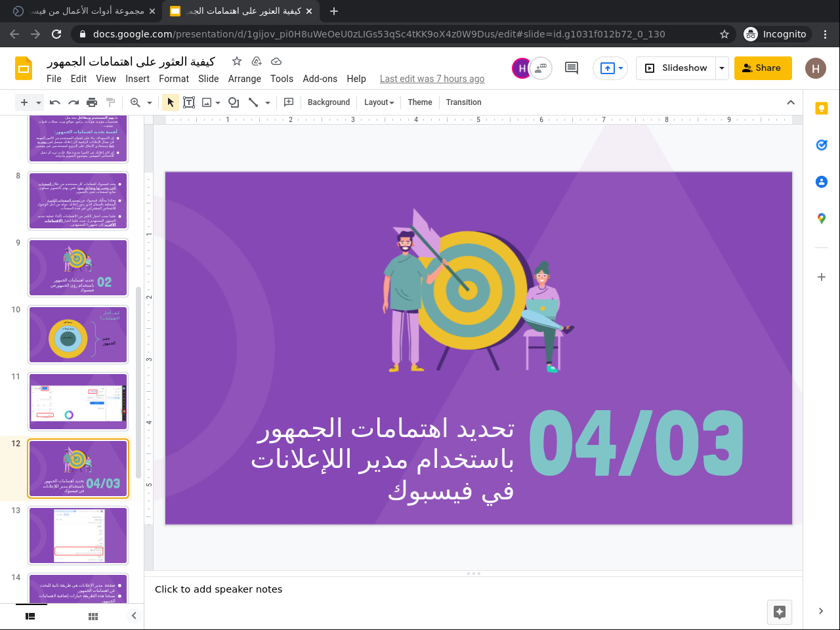This screenshot has width=840, height=630.
Task: Open the Arrange menu
Action: 245,79
